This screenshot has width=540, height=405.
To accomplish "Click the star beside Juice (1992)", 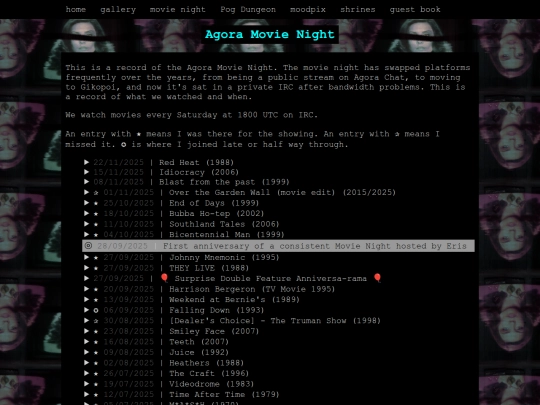I will (96, 353).
